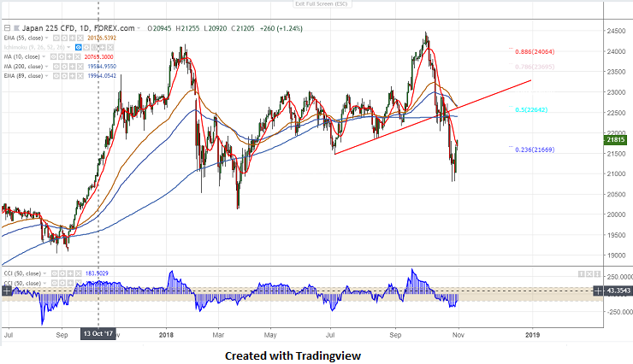633x364 pixels.
Task: Click the plus icon on MA (10, close)
Action: point(69,57)
